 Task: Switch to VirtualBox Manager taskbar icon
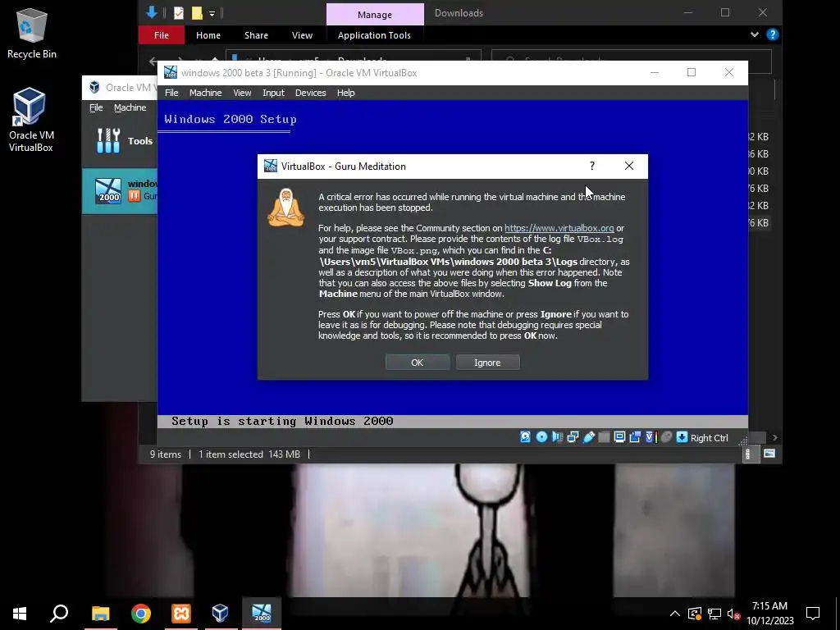(221, 614)
